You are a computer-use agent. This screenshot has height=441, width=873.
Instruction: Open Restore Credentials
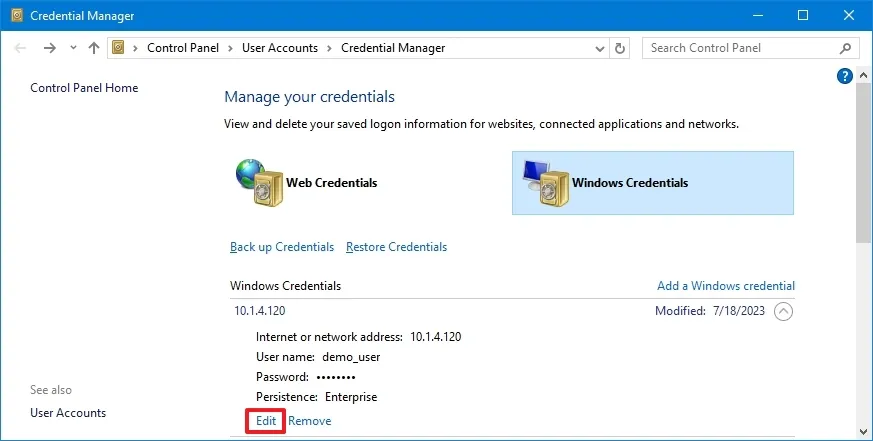pos(396,247)
